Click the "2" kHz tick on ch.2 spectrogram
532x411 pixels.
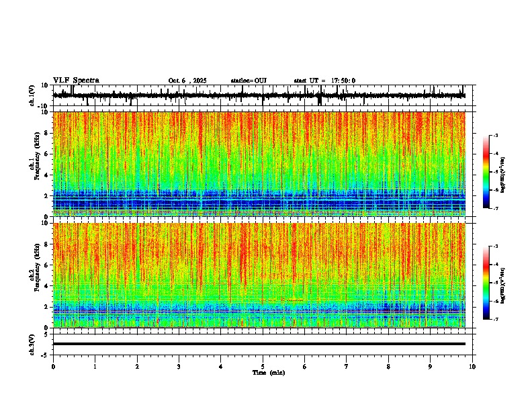47,307
